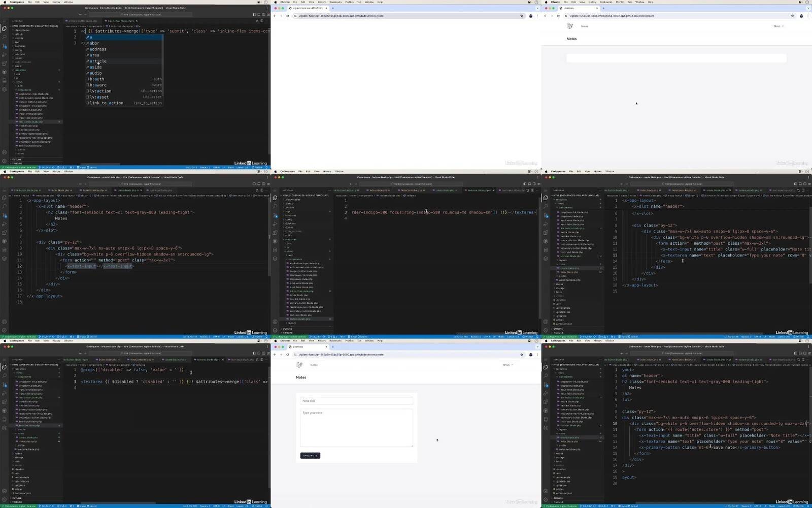This screenshot has width=812, height=508.
Task: Open Manage gear in the middle-center VS Code window
Action: pos(275,330)
